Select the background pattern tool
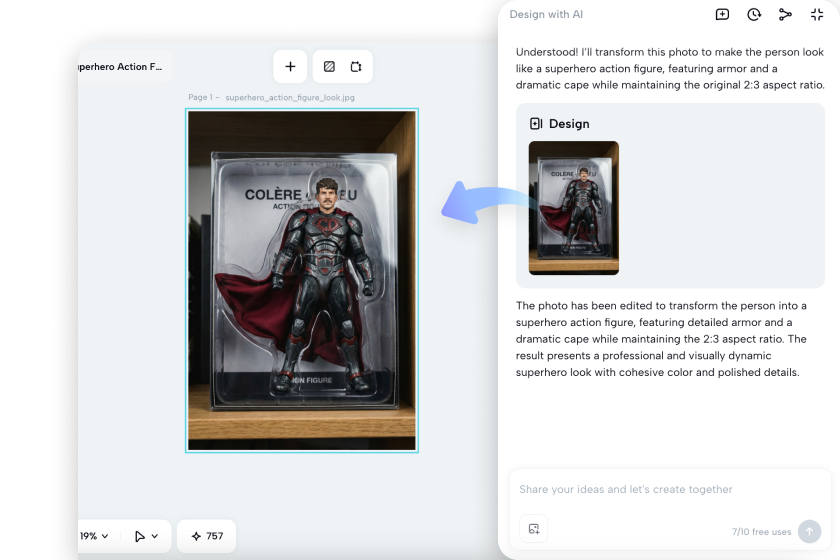The image size is (840, 560). 329,67
